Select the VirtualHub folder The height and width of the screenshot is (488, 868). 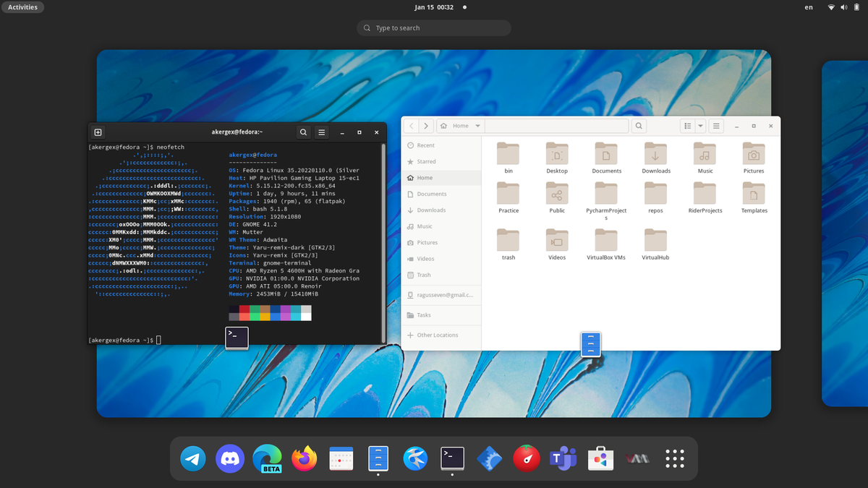(655, 244)
